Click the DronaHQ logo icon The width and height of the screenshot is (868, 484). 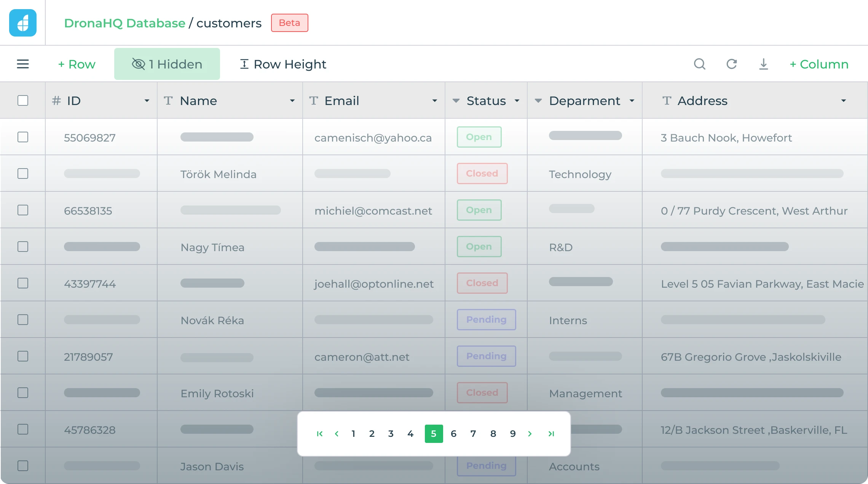click(x=23, y=23)
